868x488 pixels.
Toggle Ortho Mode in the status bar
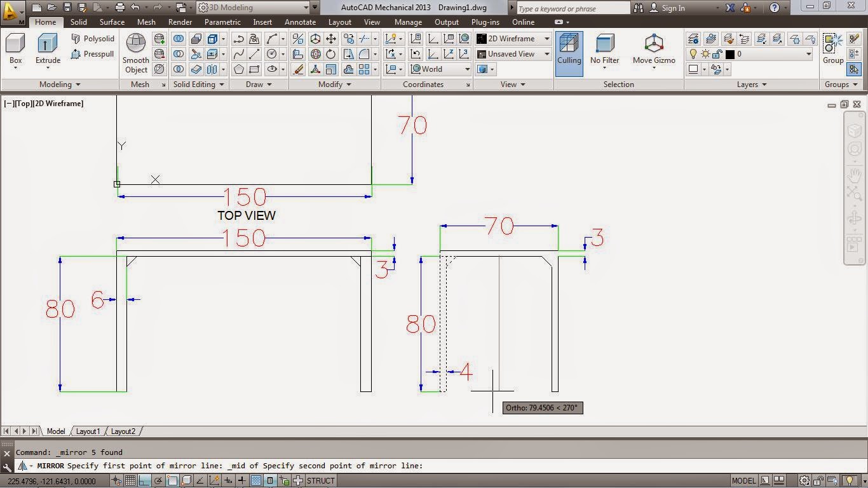point(144,480)
